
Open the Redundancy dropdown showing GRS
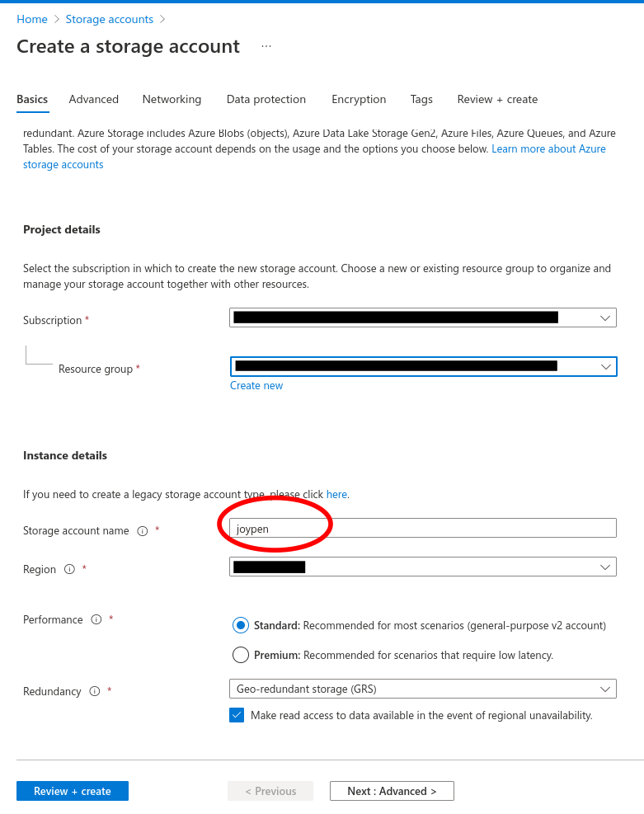click(423, 689)
